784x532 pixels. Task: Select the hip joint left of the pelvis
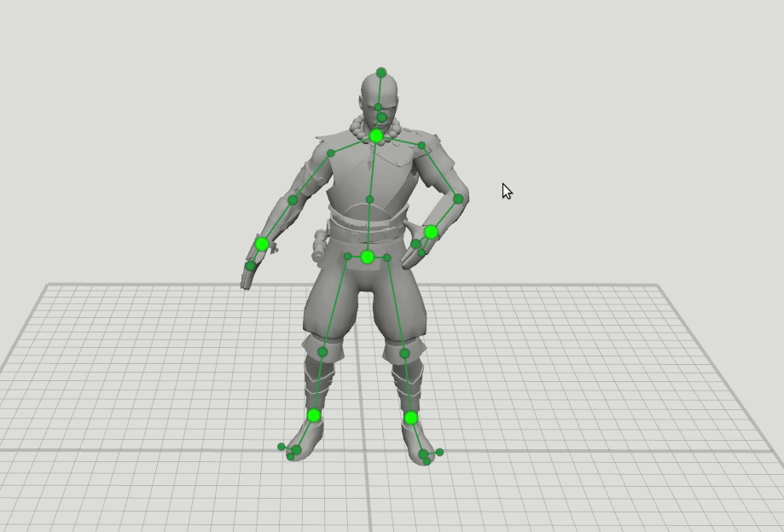[347, 256]
